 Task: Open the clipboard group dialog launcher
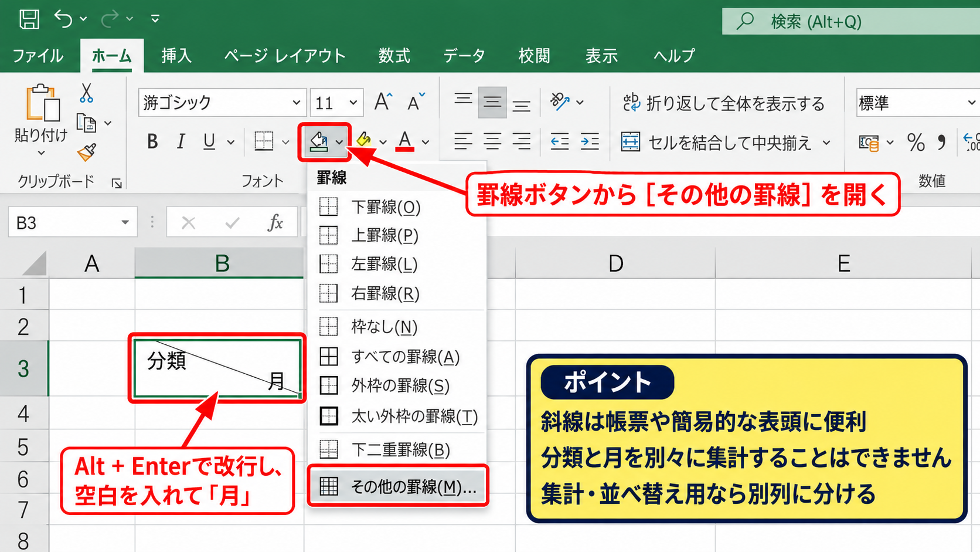(x=117, y=184)
